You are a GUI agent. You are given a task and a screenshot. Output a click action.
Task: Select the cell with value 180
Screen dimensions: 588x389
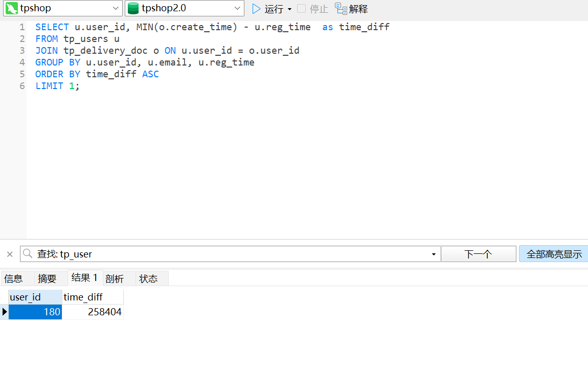35,312
